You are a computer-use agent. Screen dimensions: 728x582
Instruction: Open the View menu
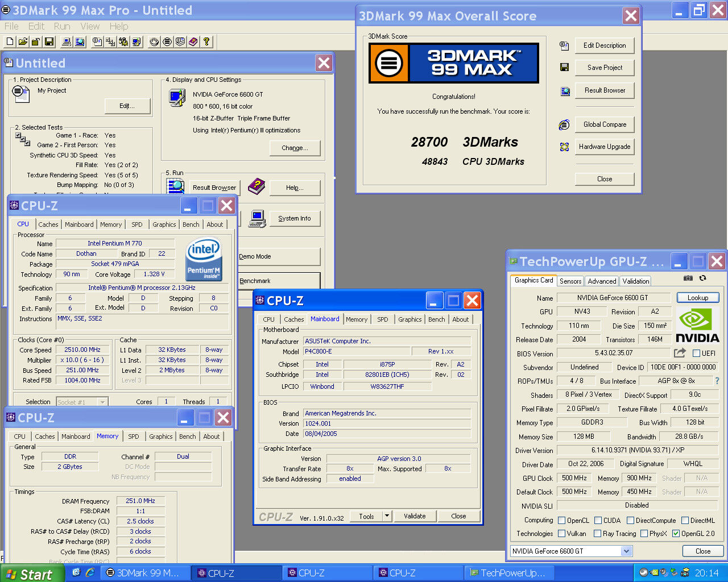point(90,26)
